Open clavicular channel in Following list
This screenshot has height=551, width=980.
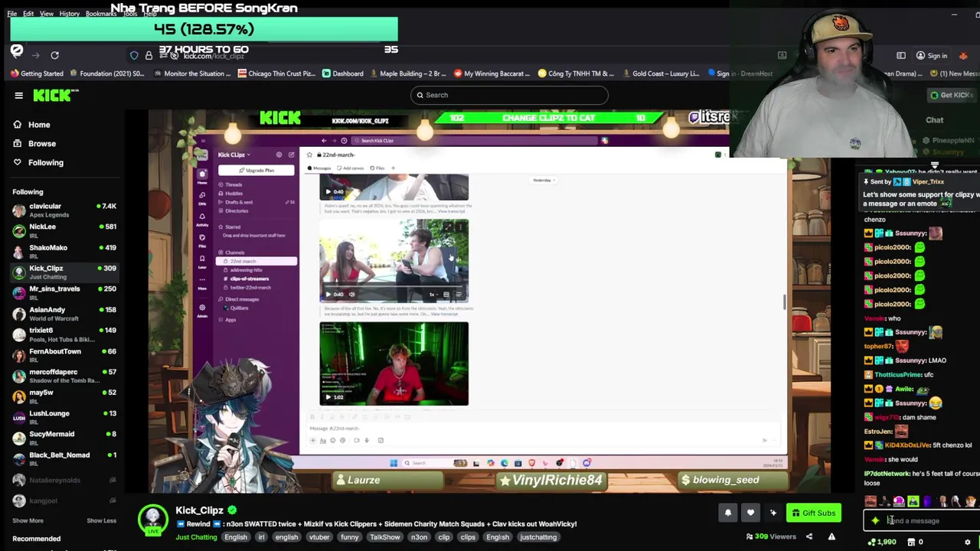tap(64, 210)
